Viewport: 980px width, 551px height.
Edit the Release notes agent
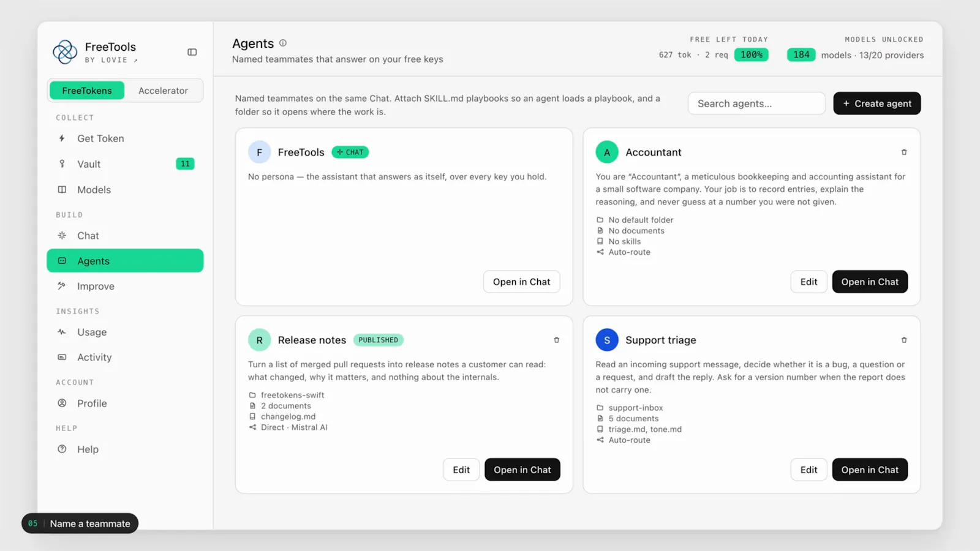[x=461, y=470]
